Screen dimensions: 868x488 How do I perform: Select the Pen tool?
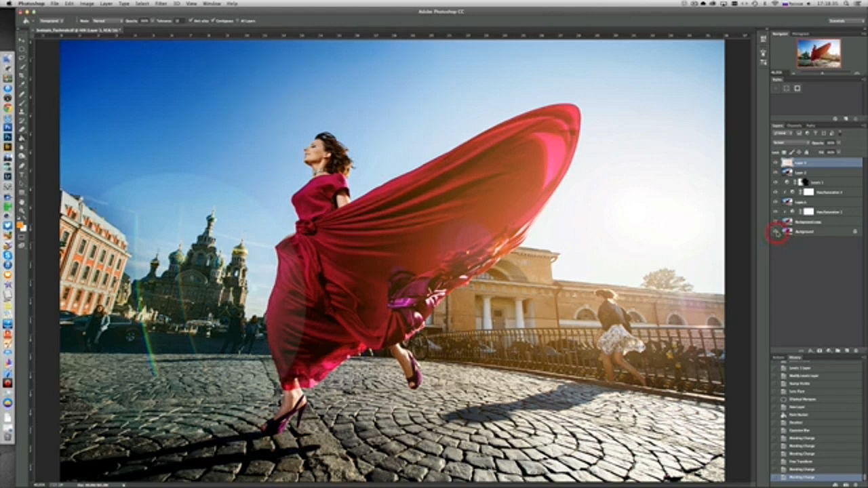(x=22, y=165)
